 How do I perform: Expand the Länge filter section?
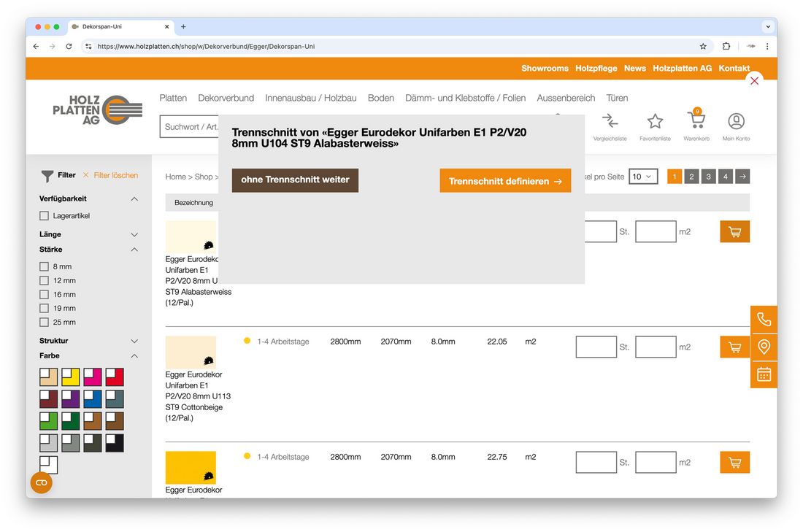pyautogui.click(x=134, y=235)
